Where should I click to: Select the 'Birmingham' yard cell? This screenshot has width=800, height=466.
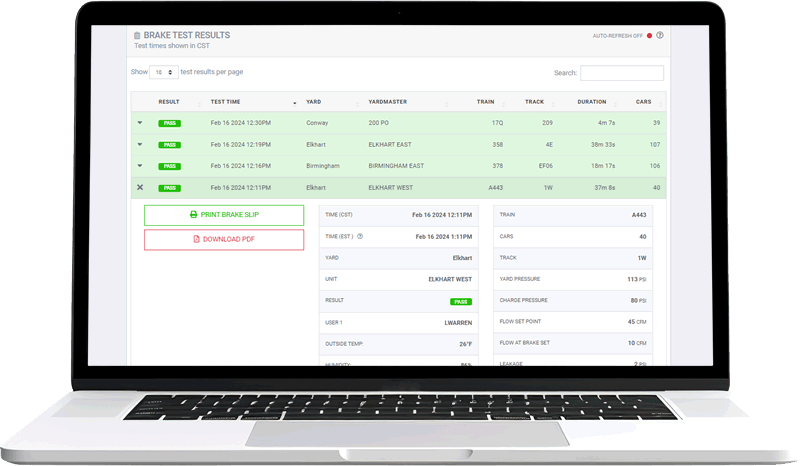323,166
